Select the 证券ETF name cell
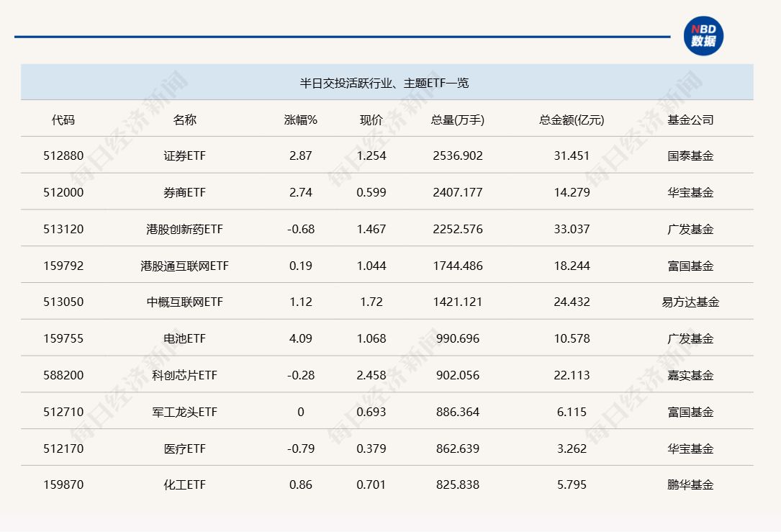The width and height of the screenshot is (781, 532). point(184,155)
